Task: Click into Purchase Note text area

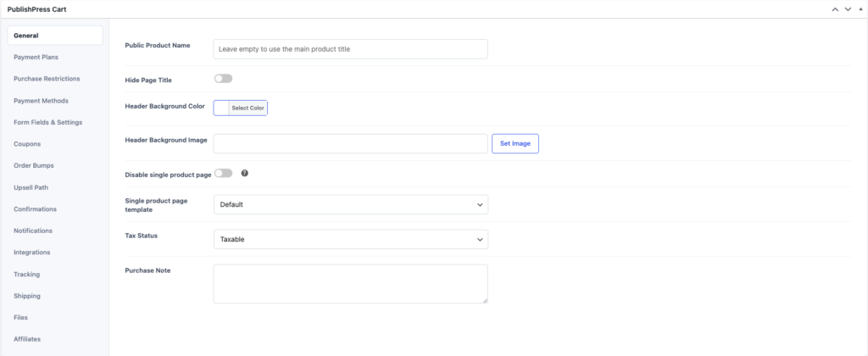Action: pyautogui.click(x=350, y=283)
